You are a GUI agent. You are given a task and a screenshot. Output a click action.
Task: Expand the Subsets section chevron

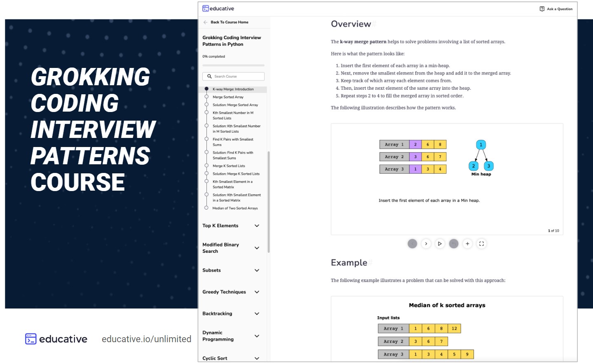257,271
